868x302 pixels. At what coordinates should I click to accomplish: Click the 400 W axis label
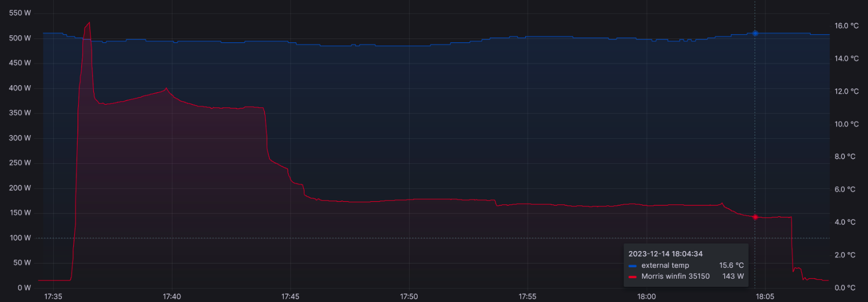[20, 88]
